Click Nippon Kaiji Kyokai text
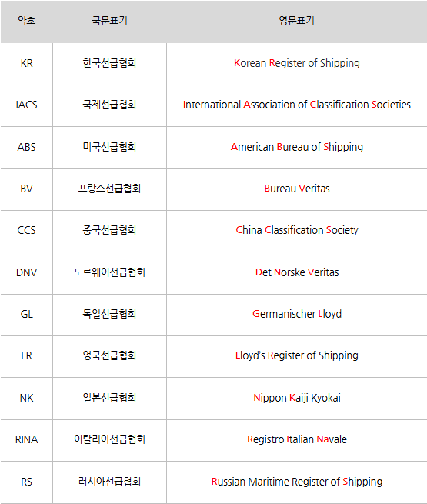 [296, 398]
